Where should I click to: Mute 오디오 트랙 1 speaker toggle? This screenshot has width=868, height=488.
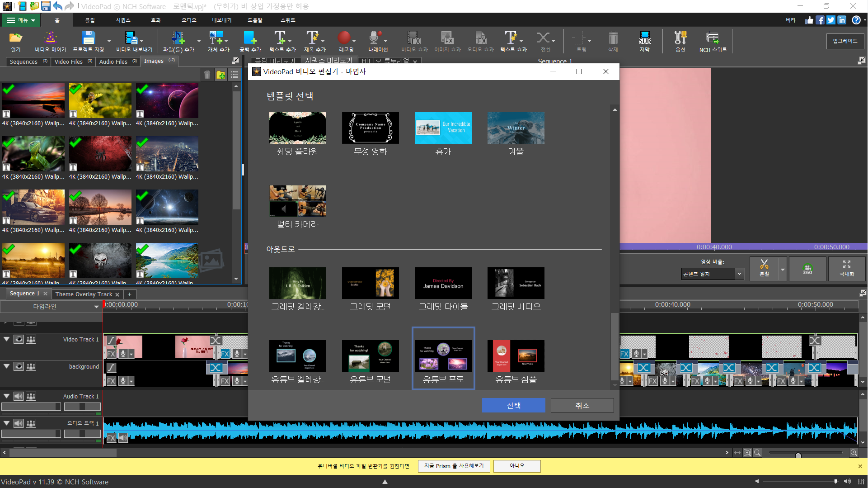[x=19, y=423]
